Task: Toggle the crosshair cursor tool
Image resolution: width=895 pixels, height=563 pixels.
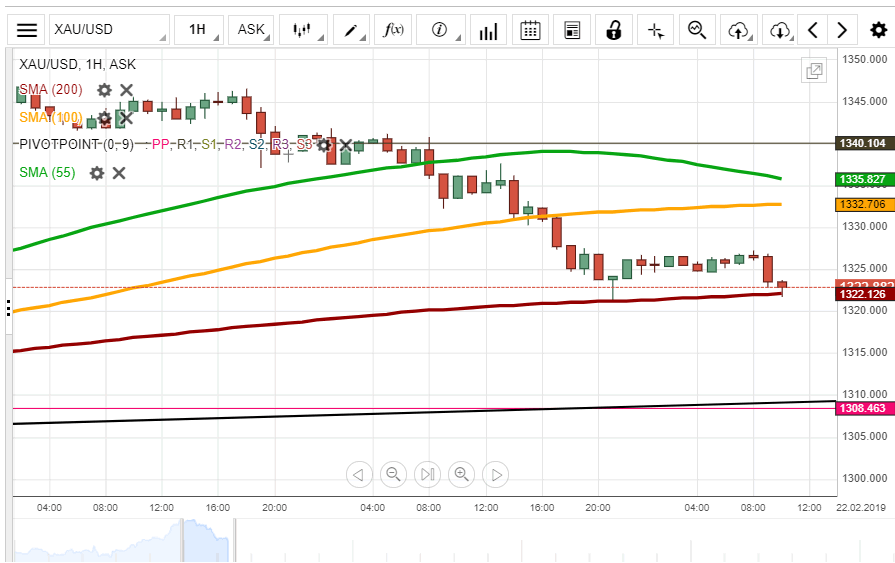Action: 656,30
